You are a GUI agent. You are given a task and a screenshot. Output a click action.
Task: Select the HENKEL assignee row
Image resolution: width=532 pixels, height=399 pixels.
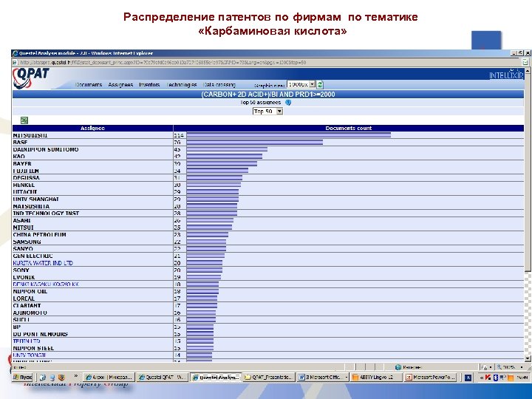coord(268,185)
